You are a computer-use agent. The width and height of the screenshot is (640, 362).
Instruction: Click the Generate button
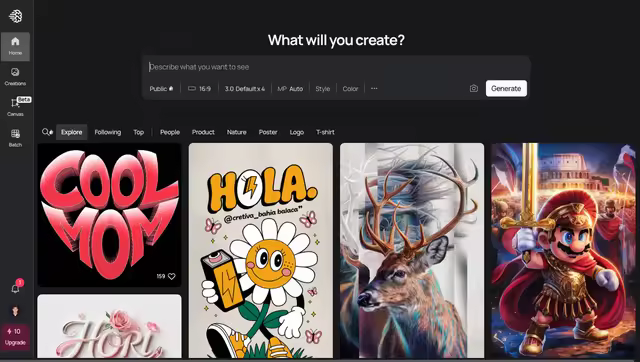point(506,89)
